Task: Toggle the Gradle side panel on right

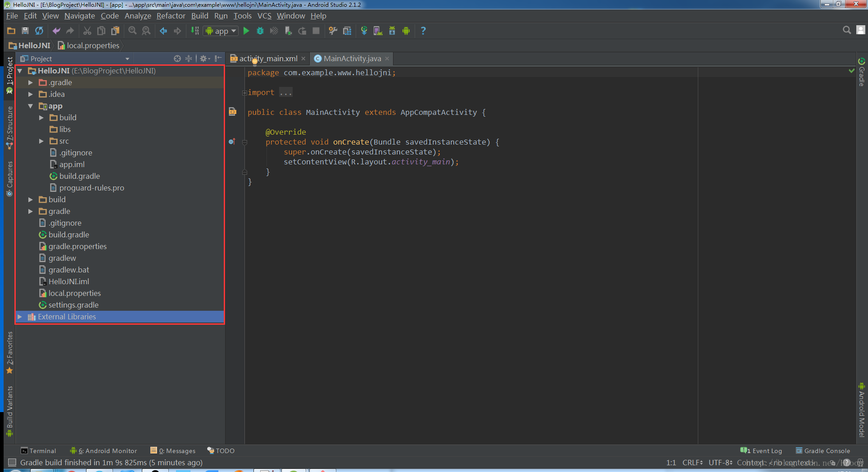Action: (x=862, y=72)
